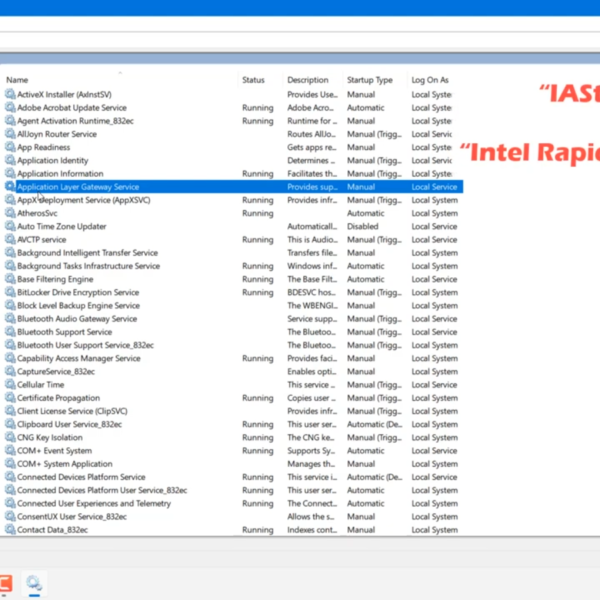Click the gear icon of Cellular Time
This screenshot has height=600, width=600.
(x=10, y=384)
